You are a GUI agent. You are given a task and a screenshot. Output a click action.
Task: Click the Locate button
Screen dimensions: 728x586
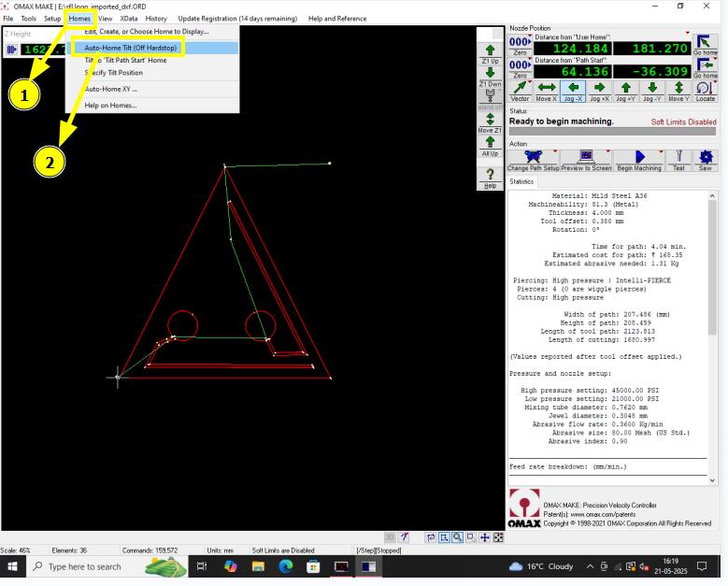pyautogui.click(x=706, y=91)
